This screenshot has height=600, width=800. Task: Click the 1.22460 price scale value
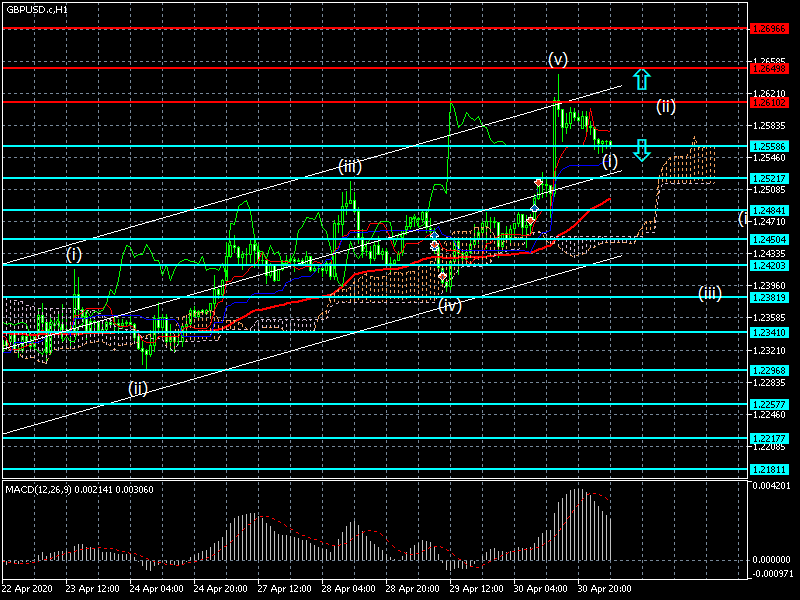[x=769, y=415]
